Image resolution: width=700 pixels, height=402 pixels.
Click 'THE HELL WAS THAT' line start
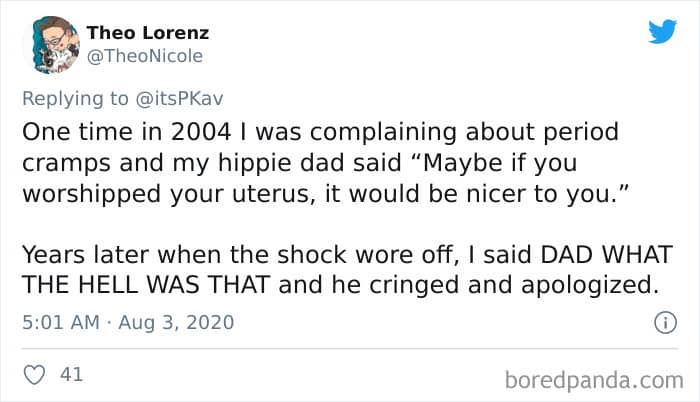tap(110, 284)
